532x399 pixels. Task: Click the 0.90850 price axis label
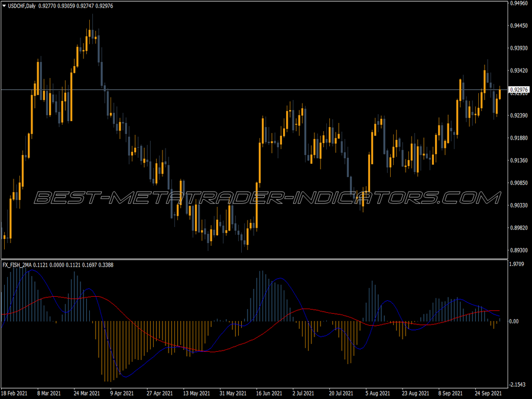pos(519,183)
